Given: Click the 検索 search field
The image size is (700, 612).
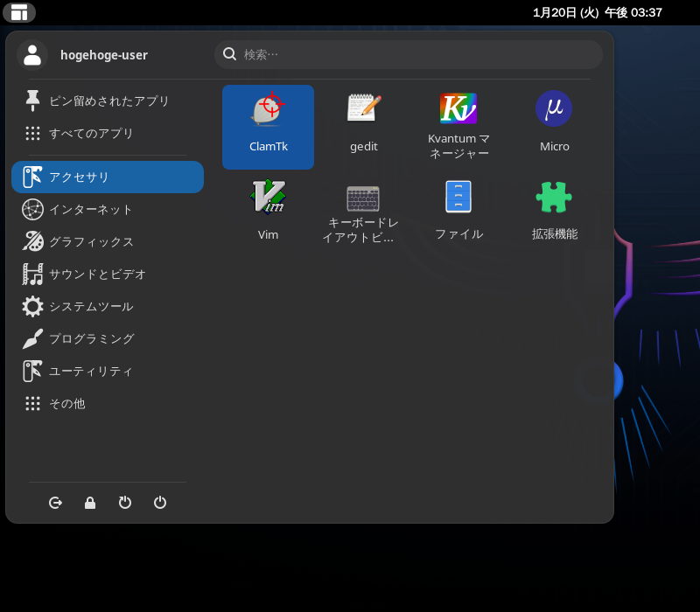Looking at the screenshot, I should click(409, 54).
